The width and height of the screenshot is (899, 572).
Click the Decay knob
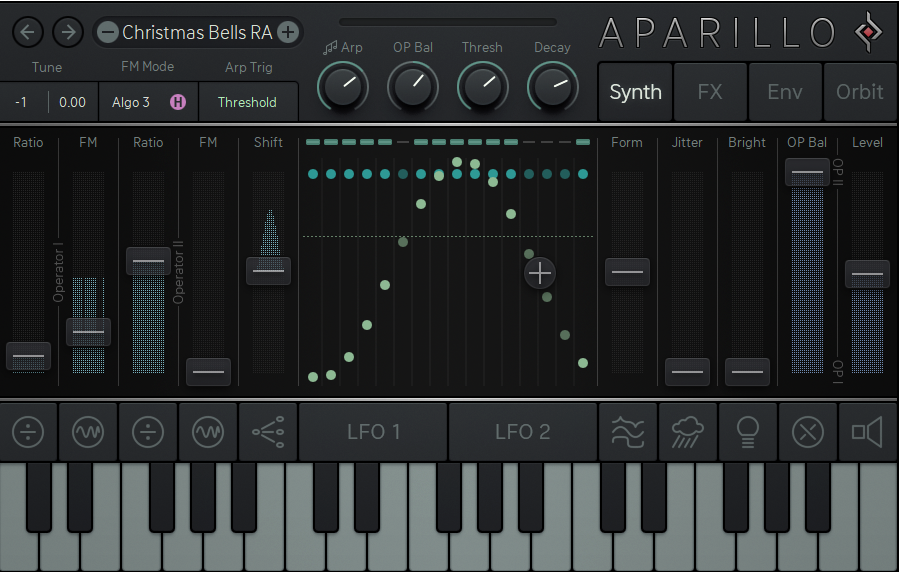click(x=553, y=87)
